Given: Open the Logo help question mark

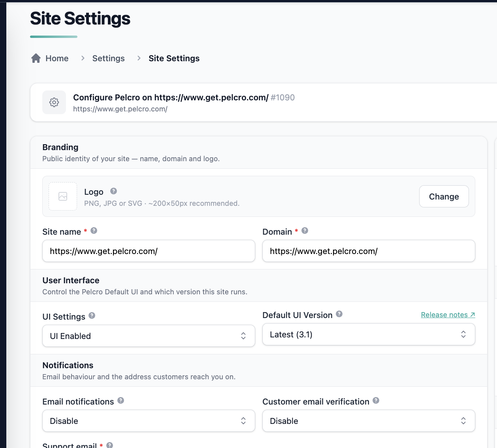Looking at the screenshot, I should (x=113, y=191).
